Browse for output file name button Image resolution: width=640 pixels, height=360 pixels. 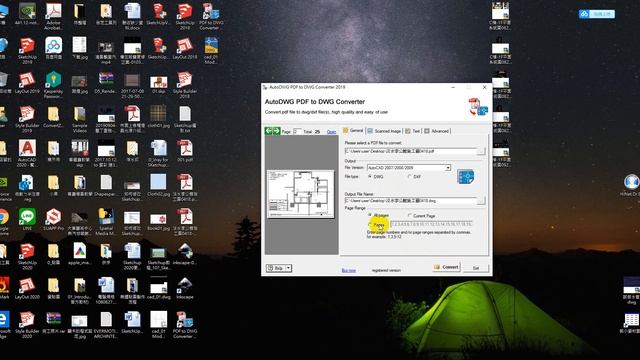481,200
